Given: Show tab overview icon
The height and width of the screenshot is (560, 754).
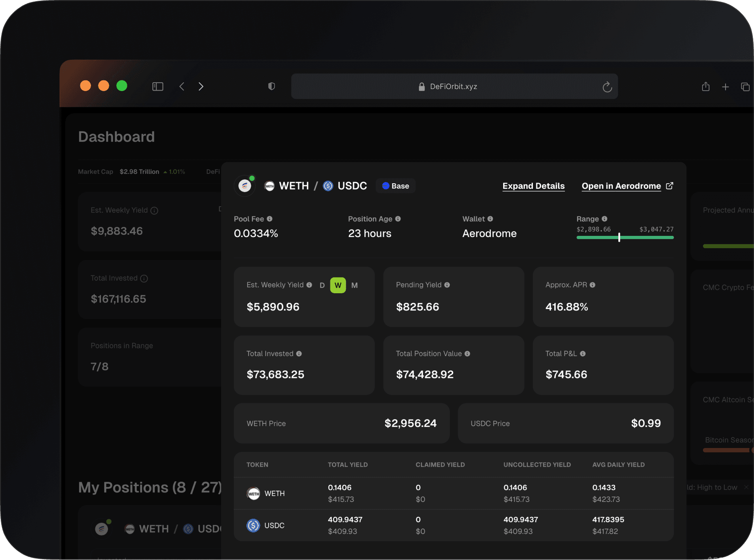Looking at the screenshot, I should coord(745,87).
